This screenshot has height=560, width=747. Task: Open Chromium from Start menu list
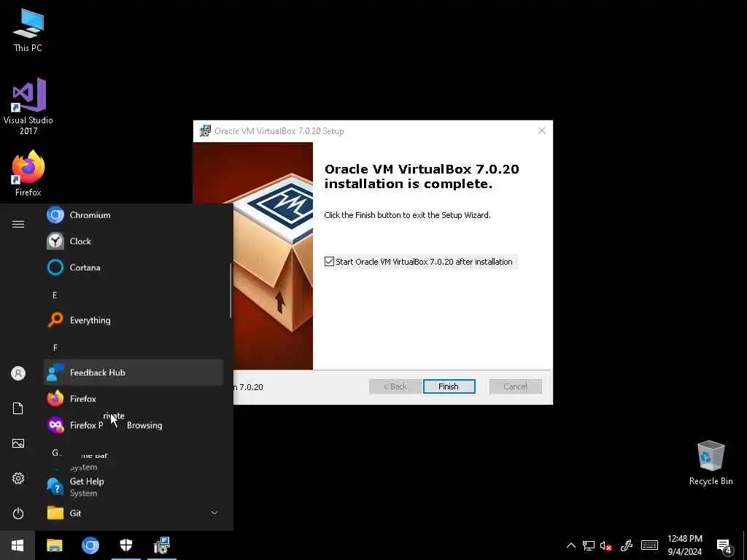[x=133, y=215]
